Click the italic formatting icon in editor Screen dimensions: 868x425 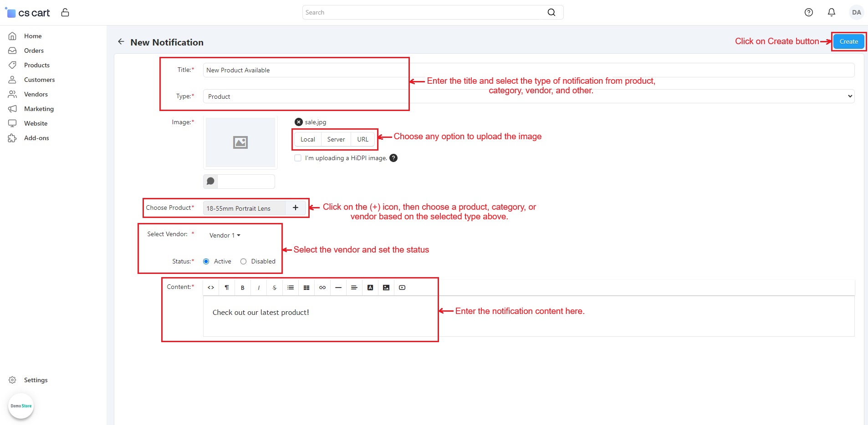(259, 288)
